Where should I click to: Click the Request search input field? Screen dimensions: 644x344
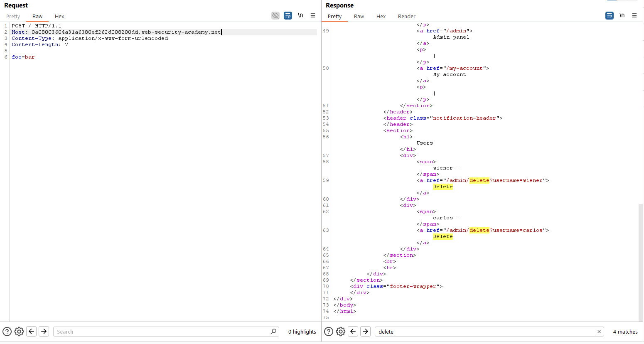[x=162, y=332]
